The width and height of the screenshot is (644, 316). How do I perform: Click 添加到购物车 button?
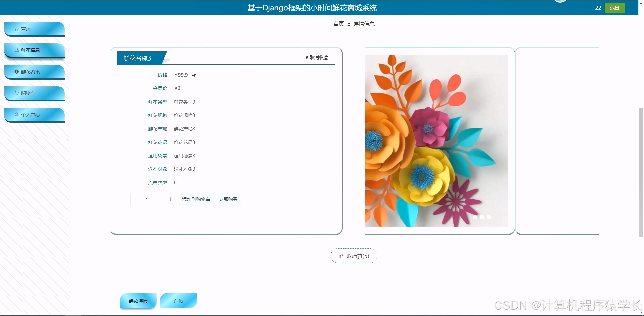coord(196,199)
